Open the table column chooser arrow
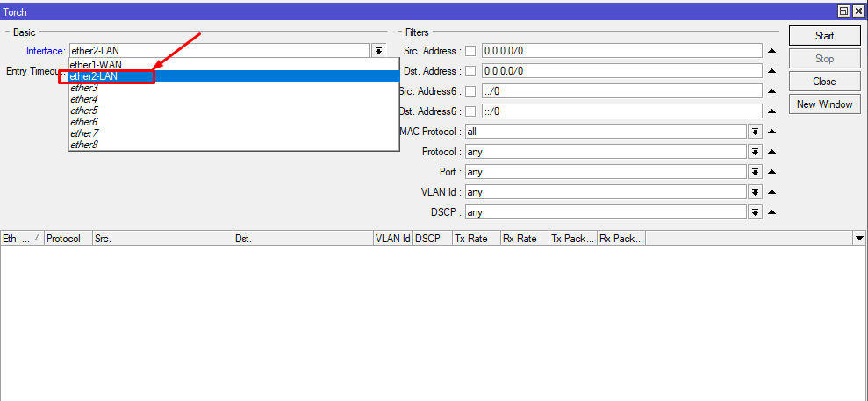This screenshot has height=401, width=868. click(858, 239)
